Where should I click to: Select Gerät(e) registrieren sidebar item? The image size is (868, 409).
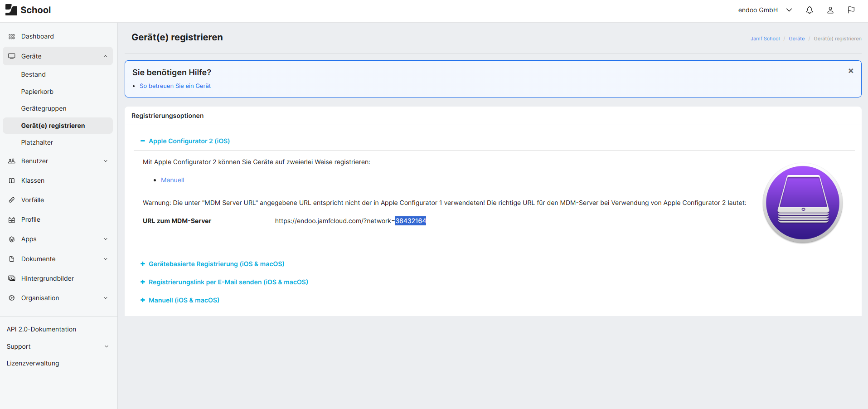58,126
